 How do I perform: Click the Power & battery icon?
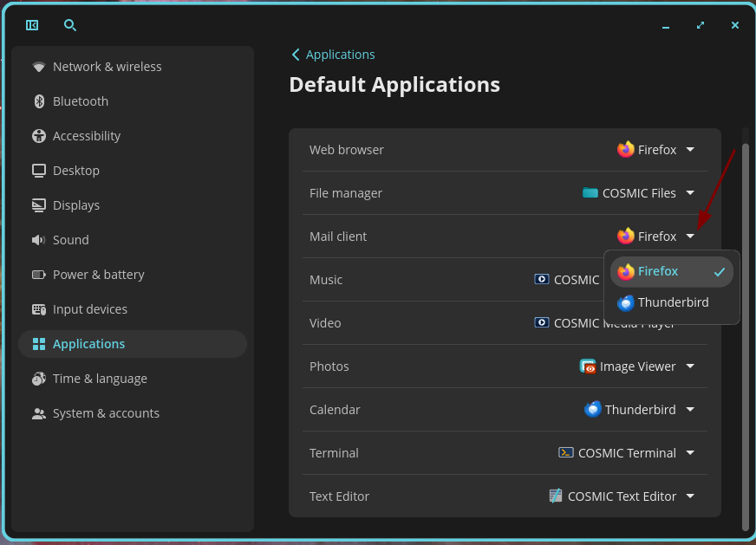click(38, 274)
